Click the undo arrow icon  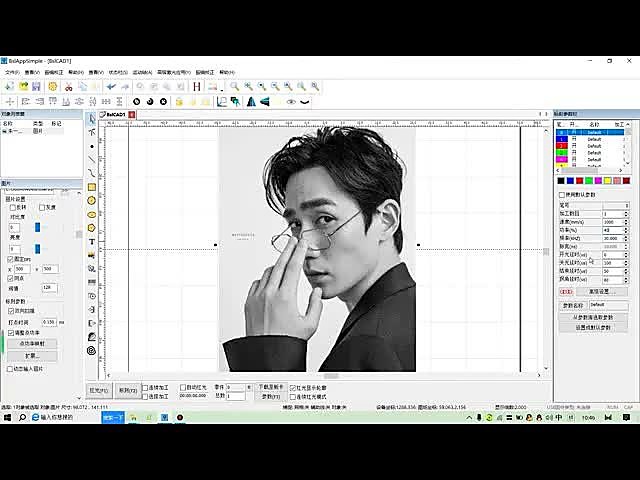111,87
